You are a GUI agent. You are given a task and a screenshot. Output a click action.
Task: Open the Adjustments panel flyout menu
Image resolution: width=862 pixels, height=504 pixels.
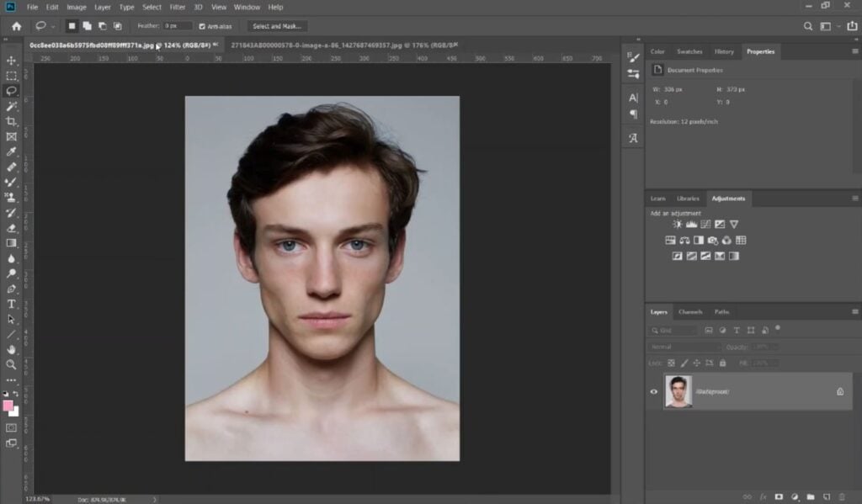[855, 199]
